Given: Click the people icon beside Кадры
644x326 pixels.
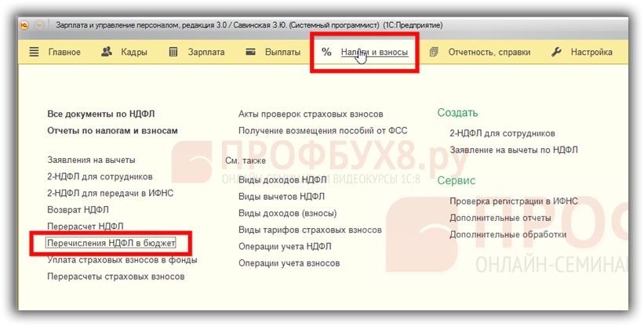Looking at the screenshot, I should (107, 52).
